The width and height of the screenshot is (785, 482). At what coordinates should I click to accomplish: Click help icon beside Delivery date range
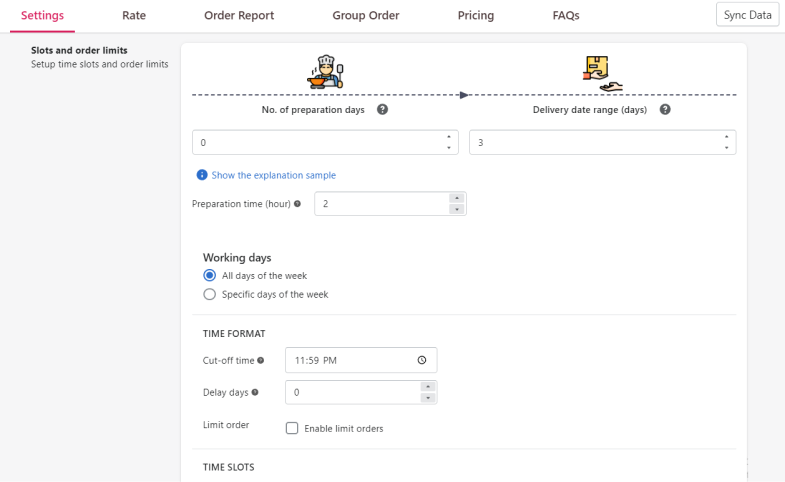pos(665,110)
